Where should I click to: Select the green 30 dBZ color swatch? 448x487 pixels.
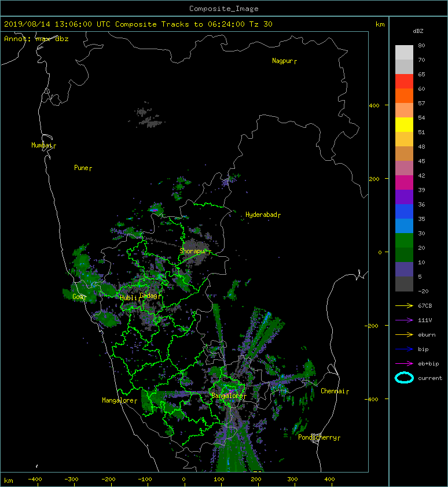pos(404,240)
